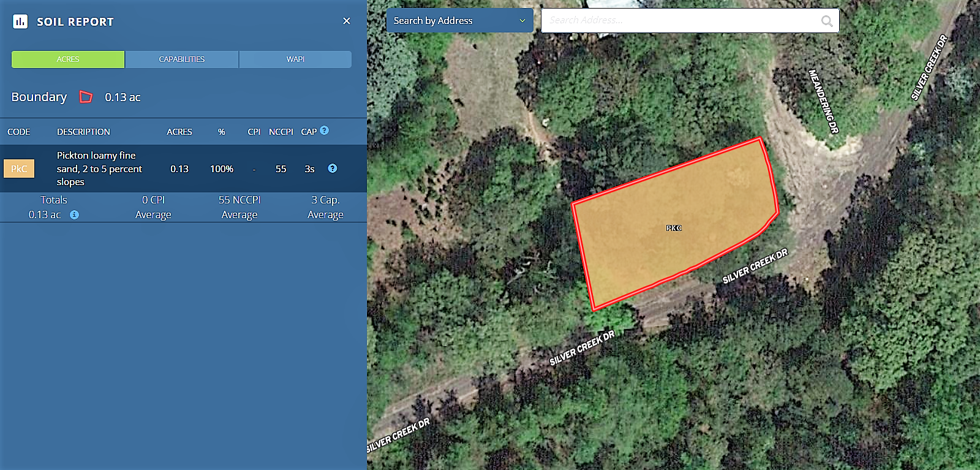Screen dimensions: 980x470
Task: Select the Pickton loamy fine sand description
Action: click(99, 169)
